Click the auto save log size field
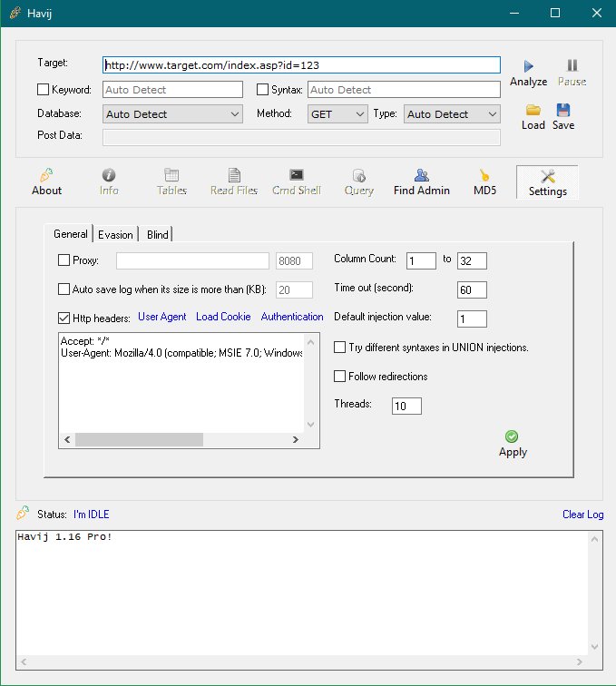This screenshot has width=616, height=686. (294, 289)
